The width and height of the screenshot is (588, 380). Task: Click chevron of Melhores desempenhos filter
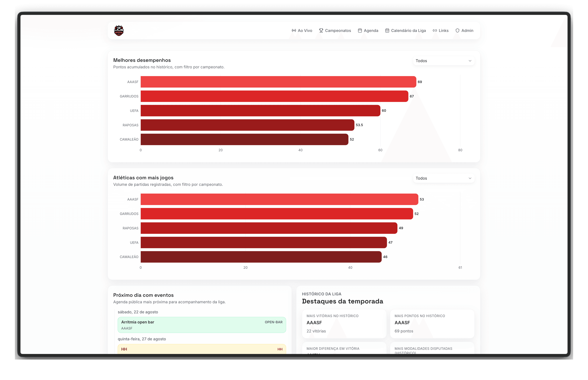point(470,61)
